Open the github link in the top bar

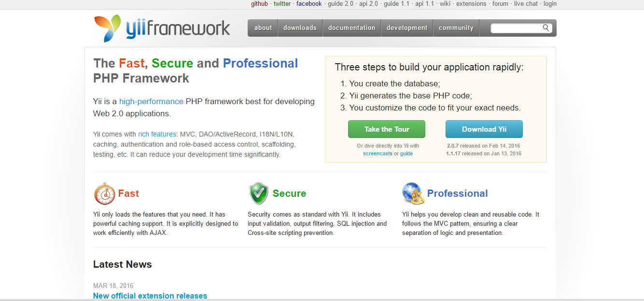(x=259, y=4)
